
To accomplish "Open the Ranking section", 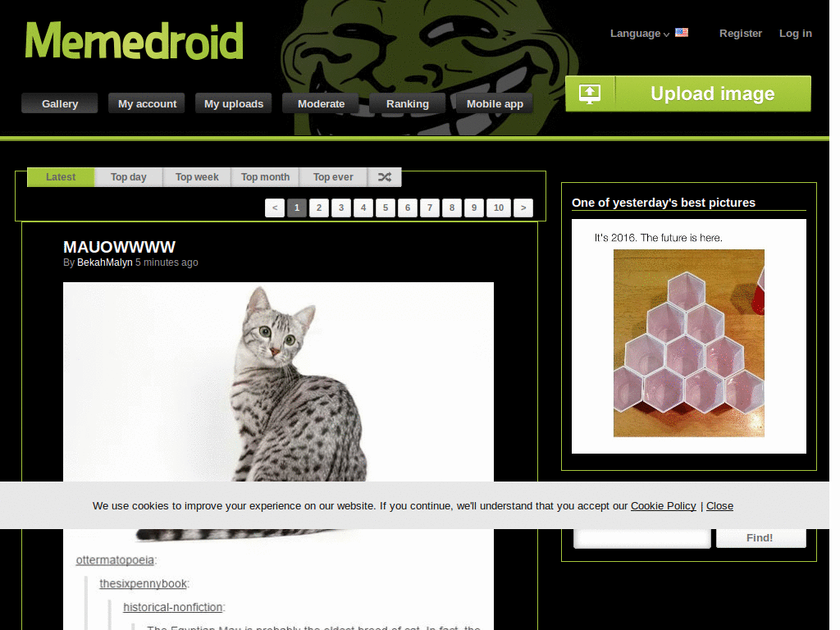I will point(408,103).
